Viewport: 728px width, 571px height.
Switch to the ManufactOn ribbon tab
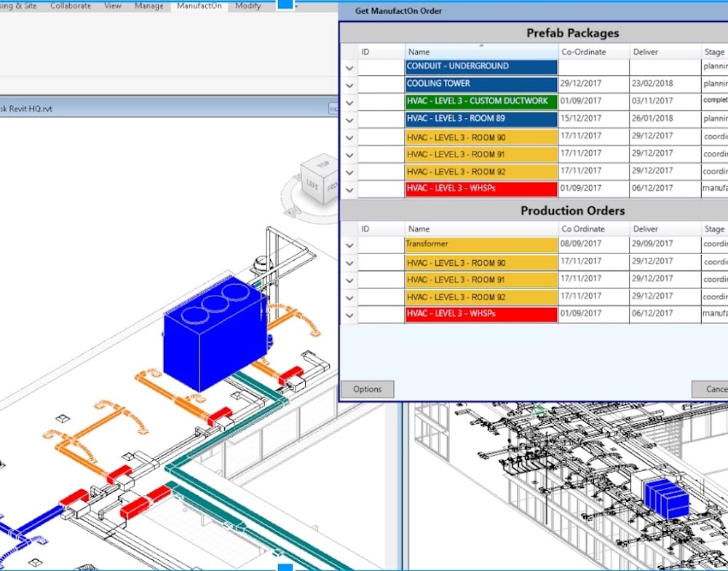(199, 5)
